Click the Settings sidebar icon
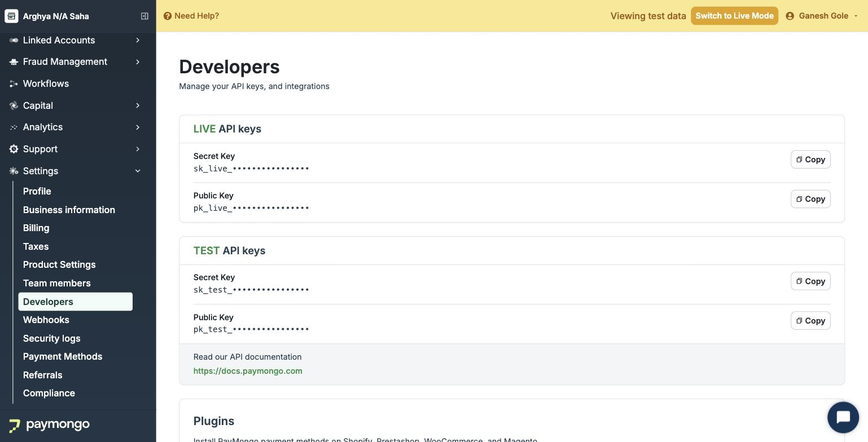Screen dimensions: 868x442 coord(14,171)
